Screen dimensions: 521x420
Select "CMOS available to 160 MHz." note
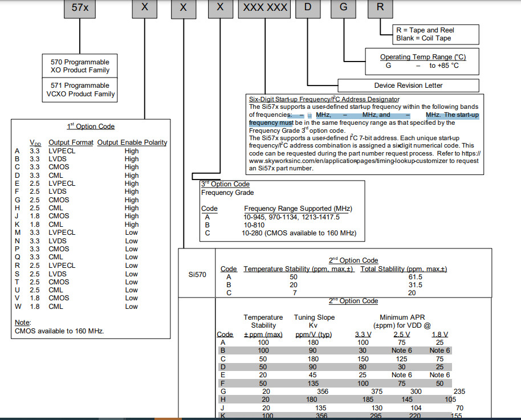pyautogui.click(x=59, y=331)
